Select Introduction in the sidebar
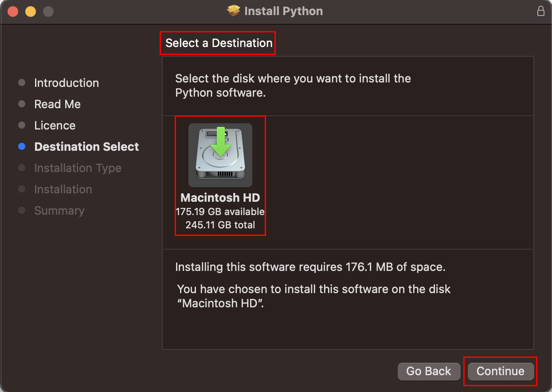The image size is (552, 392). [66, 83]
